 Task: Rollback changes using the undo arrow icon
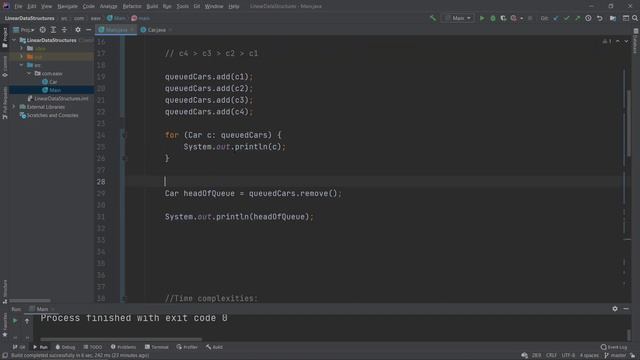click(x=600, y=18)
